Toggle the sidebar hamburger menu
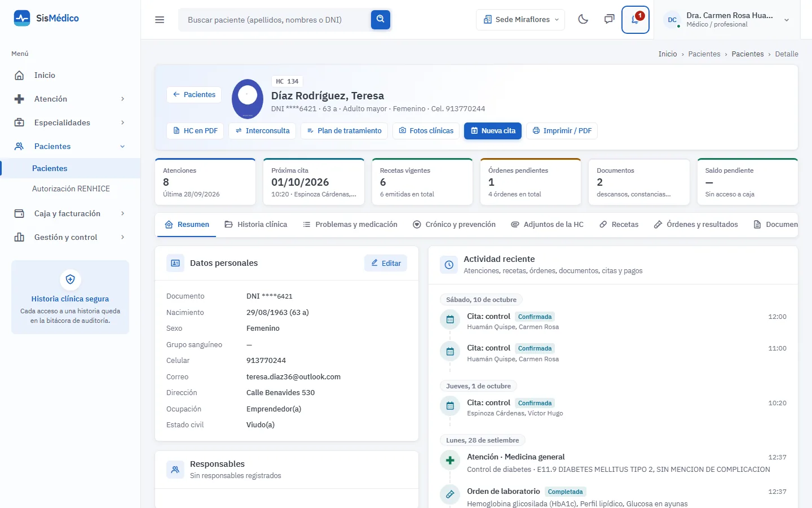 pyautogui.click(x=160, y=20)
